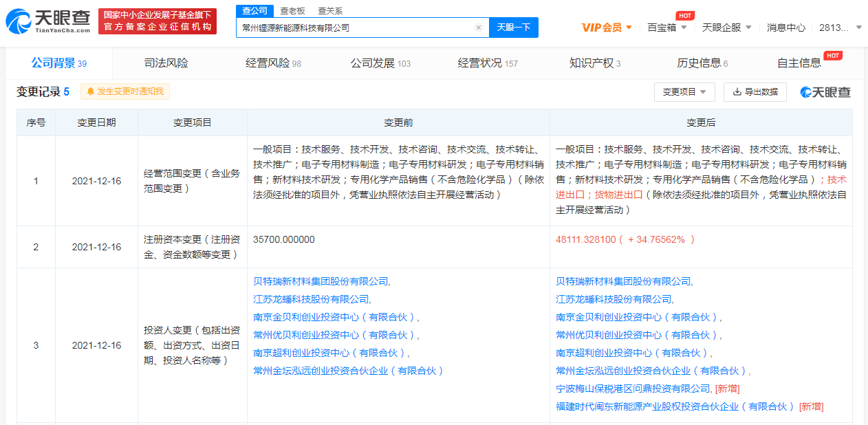Viewport: 868px width, 425px height.
Task: Switch to the 查关系 search tab
Action: pyautogui.click(x=330, y=10)
